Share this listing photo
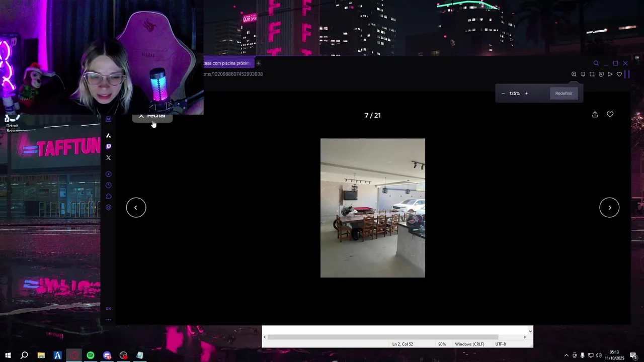The image size is (644, 362). pos(595,115)
